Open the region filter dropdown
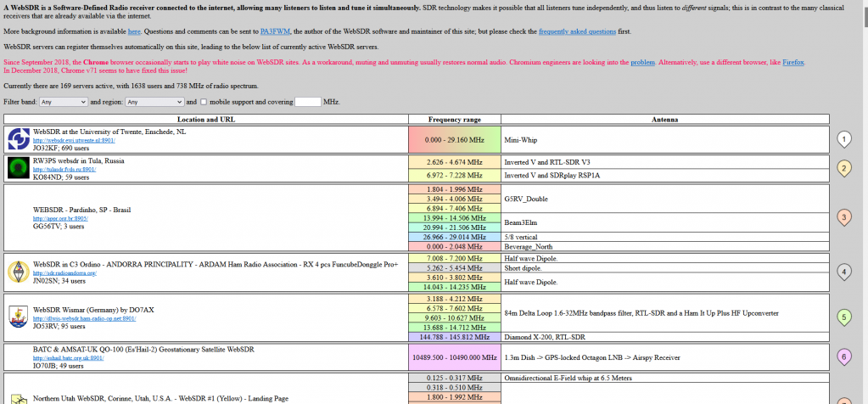This screenshot has width=868, height=404. 154,102
